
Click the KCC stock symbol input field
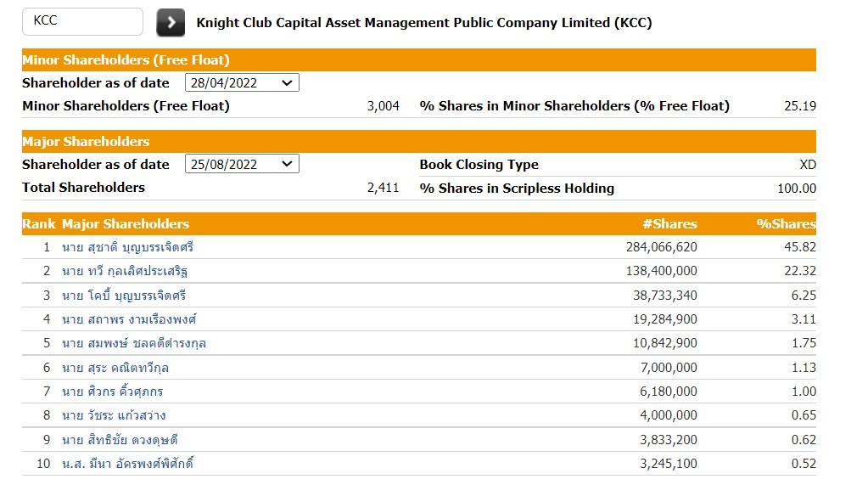click(x=82, y=21)
